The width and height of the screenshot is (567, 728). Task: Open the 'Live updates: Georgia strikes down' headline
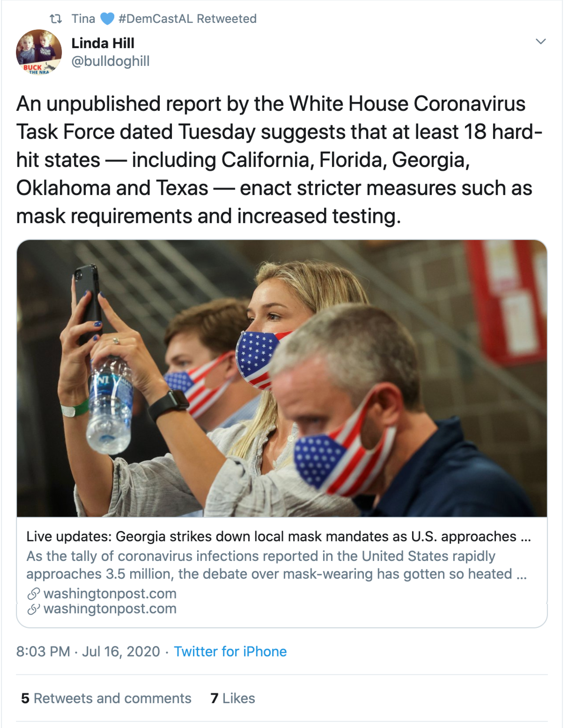[x=278, y=536]
